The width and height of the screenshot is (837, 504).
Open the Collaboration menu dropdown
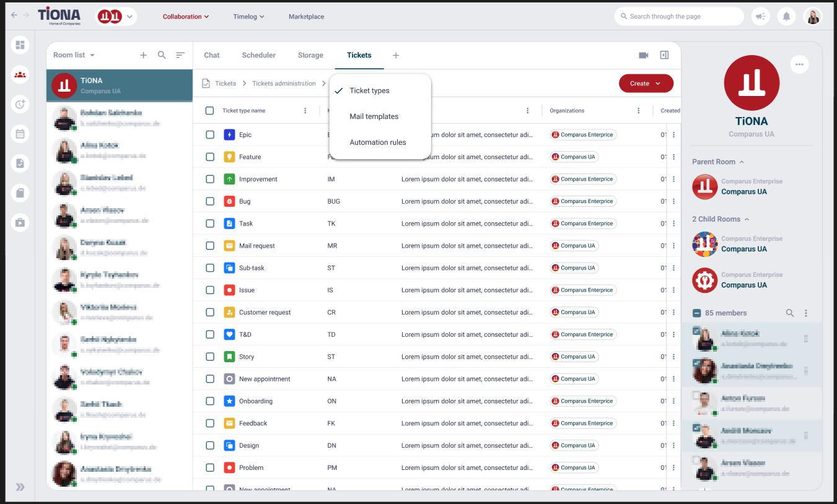(x=186, y=17)
